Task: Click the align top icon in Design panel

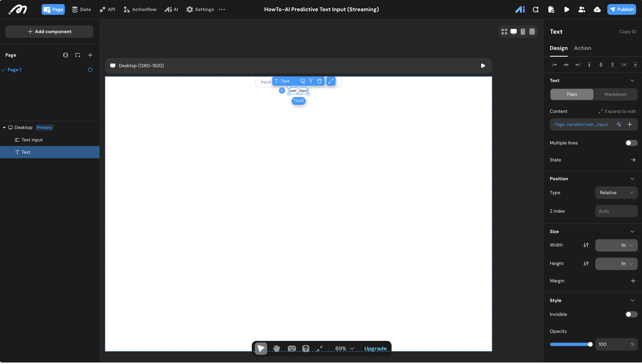Action: pos(589,65)
